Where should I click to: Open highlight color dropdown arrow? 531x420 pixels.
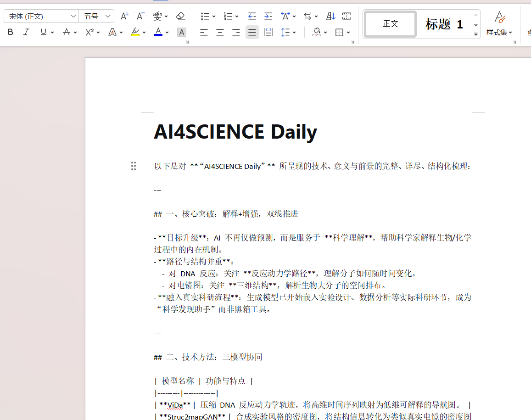coord(144,33)
